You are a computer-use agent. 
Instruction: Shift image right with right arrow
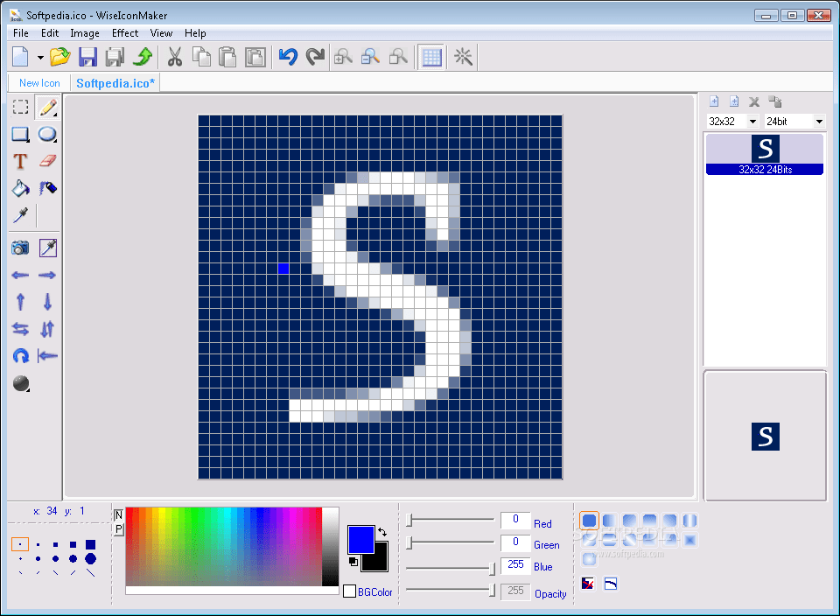47,276
